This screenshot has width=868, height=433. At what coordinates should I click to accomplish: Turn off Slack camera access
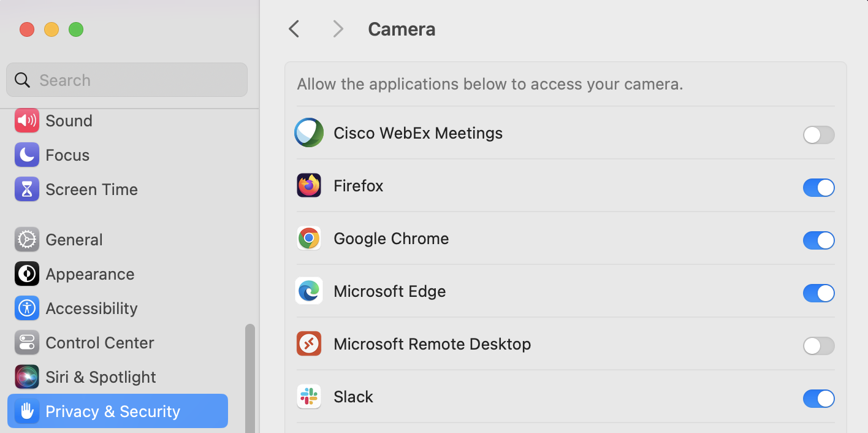(x=818, y=399)
